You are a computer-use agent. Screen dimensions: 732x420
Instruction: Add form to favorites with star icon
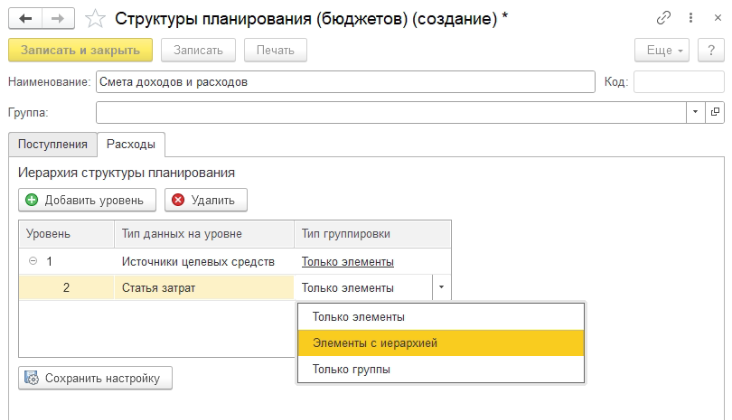(95, 18)
